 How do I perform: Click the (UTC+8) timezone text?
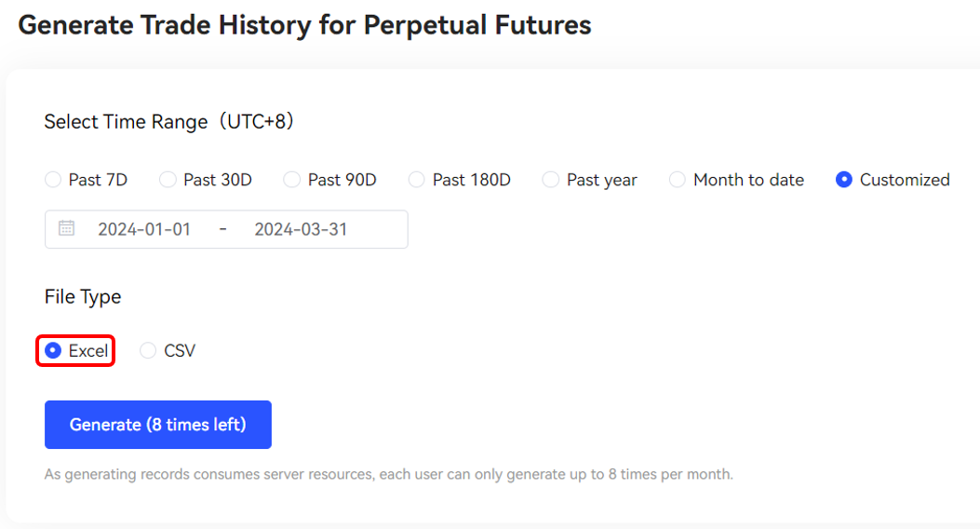256,121
